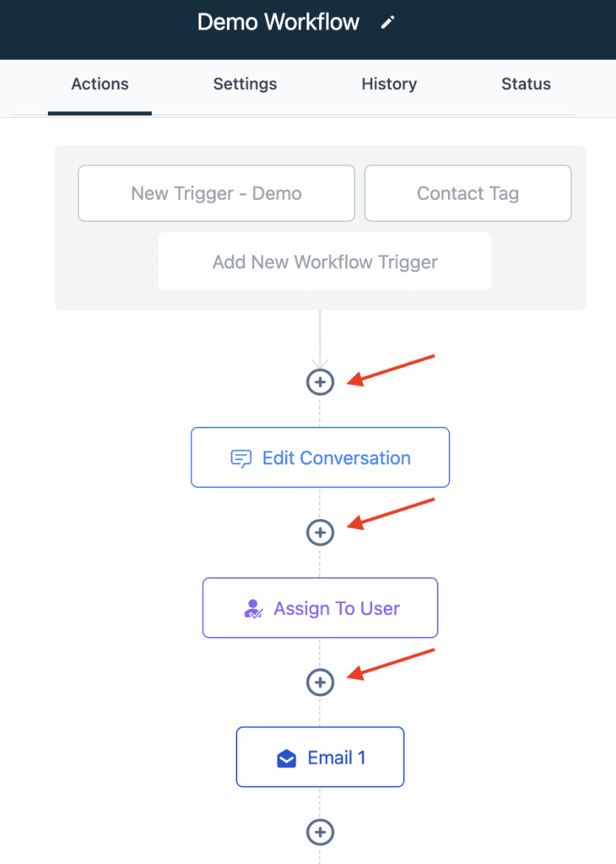Click the user icon in Assign To User
Image resolution: width=616 pixels, height=864 pixels.
click(252, 608)
